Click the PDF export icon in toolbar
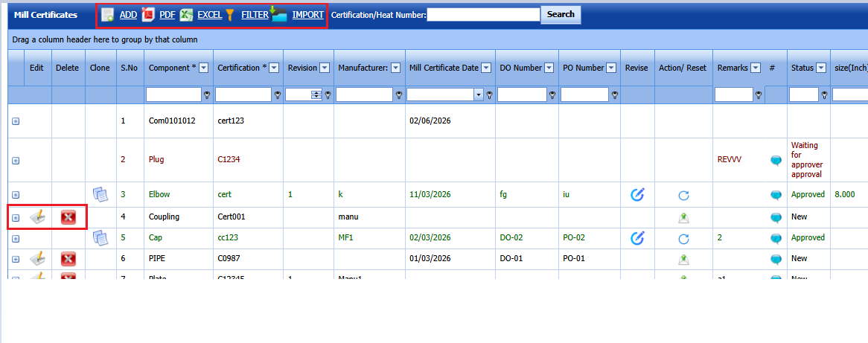Viewport: 868px width, 343px height. tap(148, 15)
